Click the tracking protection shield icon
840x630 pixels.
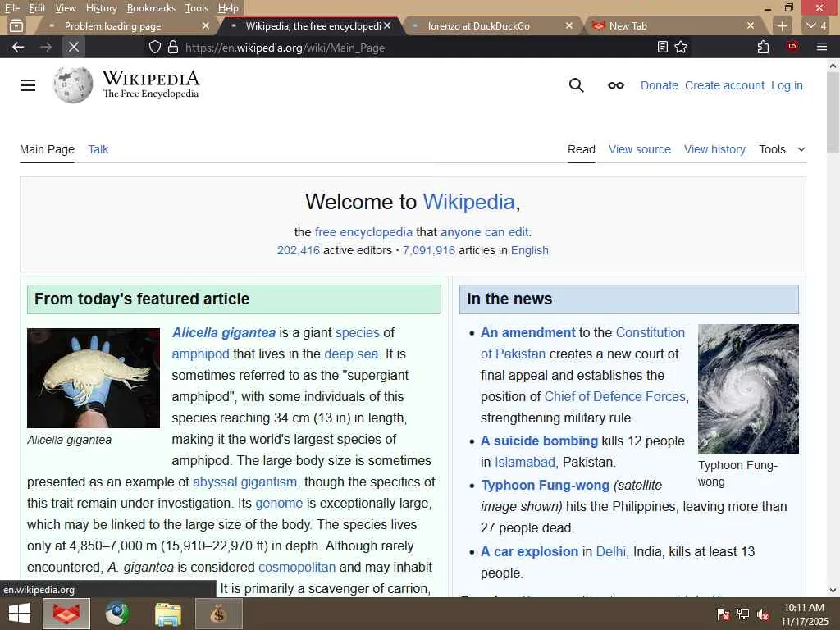coord(155,47)
